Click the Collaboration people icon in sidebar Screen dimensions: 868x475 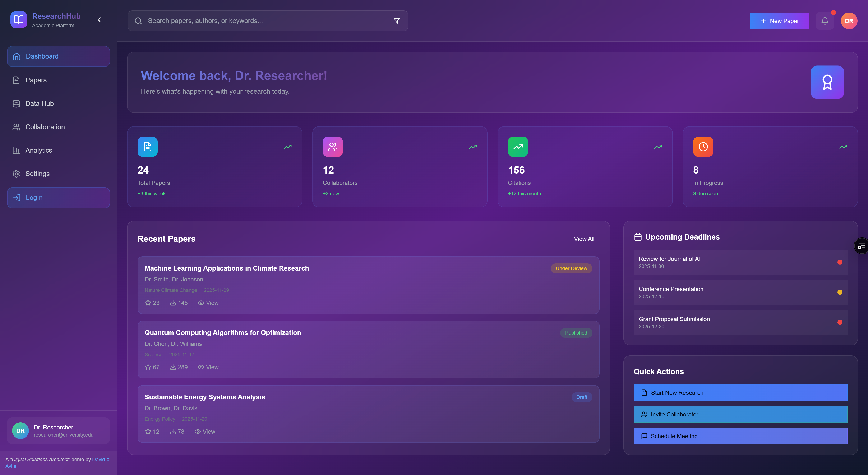click(17, 127)
